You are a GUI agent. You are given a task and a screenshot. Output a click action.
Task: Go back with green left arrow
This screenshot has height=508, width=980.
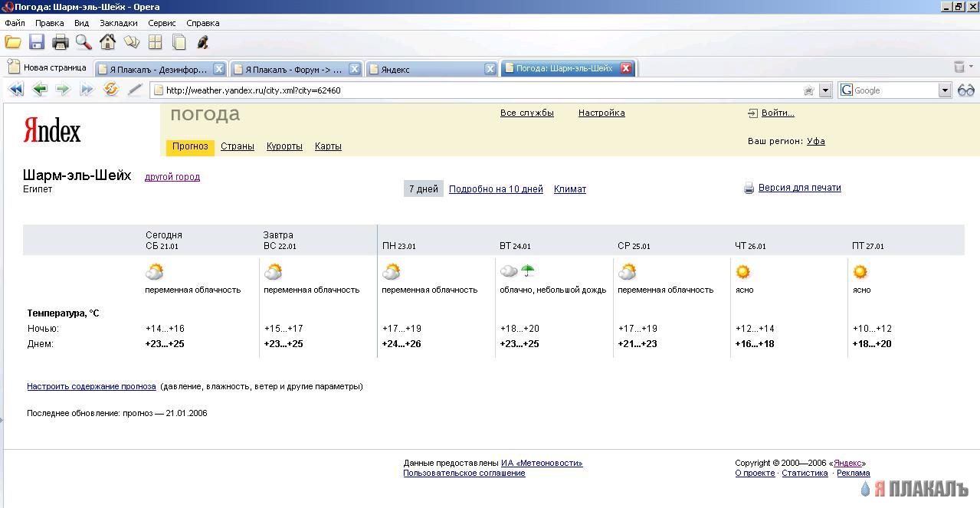click(x=40, y=90)
